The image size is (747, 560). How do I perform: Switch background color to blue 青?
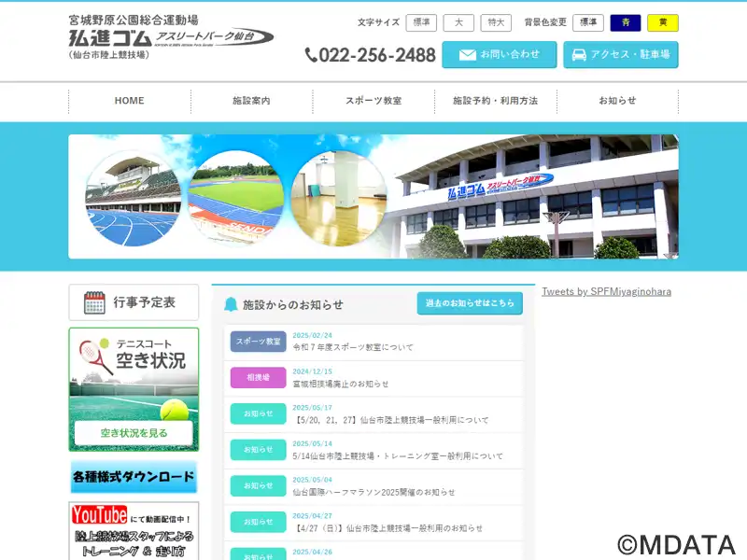625,22
